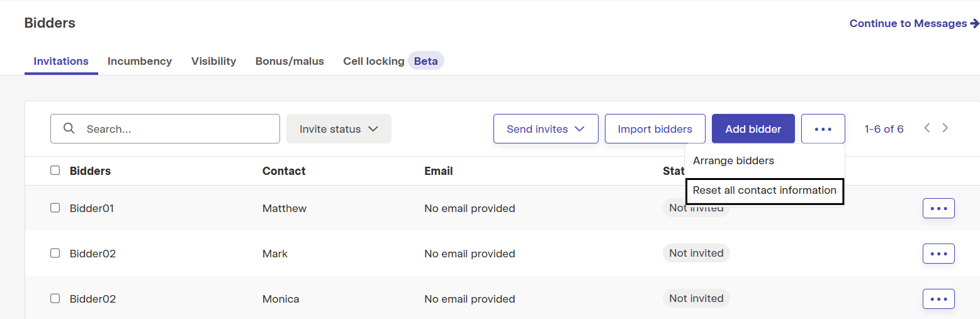Screen dimensions: 980x319
Task: Choose Reset all contact information menu item
Action: [x=765, y=191]
